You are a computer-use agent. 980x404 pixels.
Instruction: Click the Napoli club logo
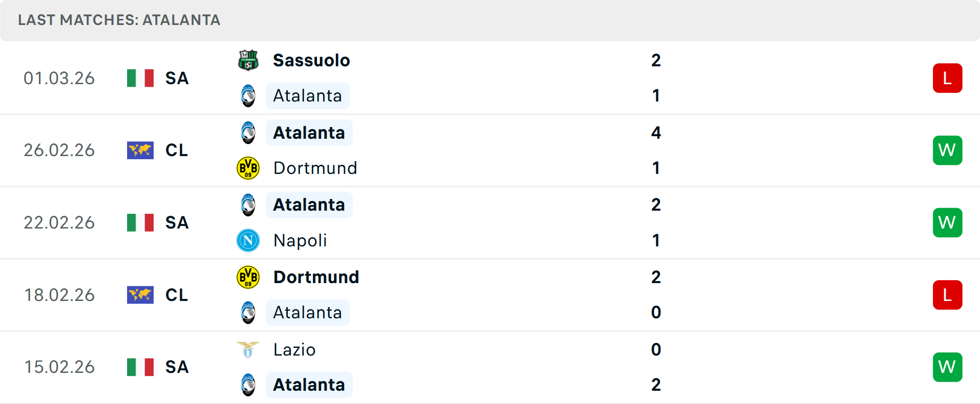pos(248,240)
